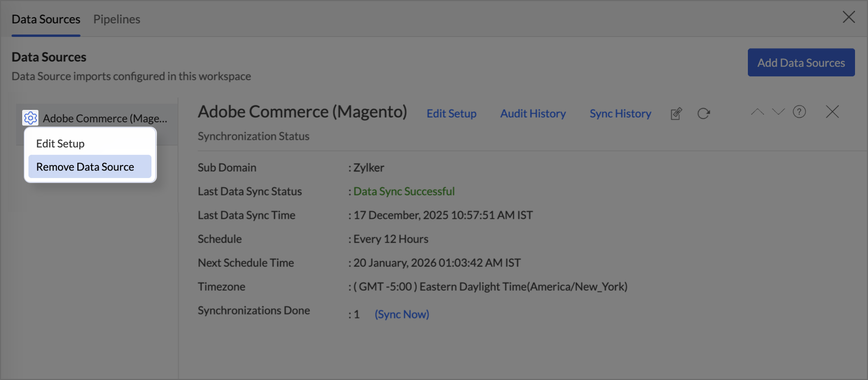Close the Adobe Commerce details panel

832,112
